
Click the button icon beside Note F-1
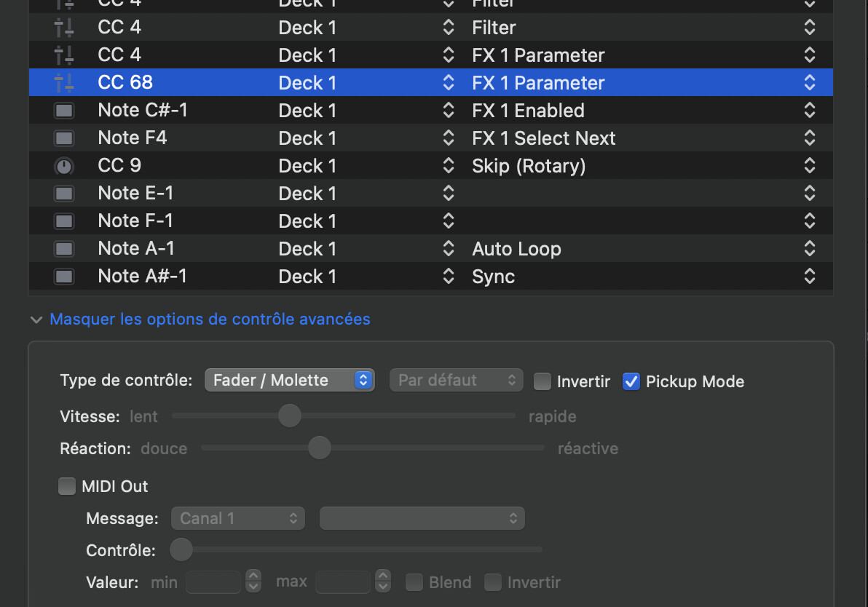64,221
